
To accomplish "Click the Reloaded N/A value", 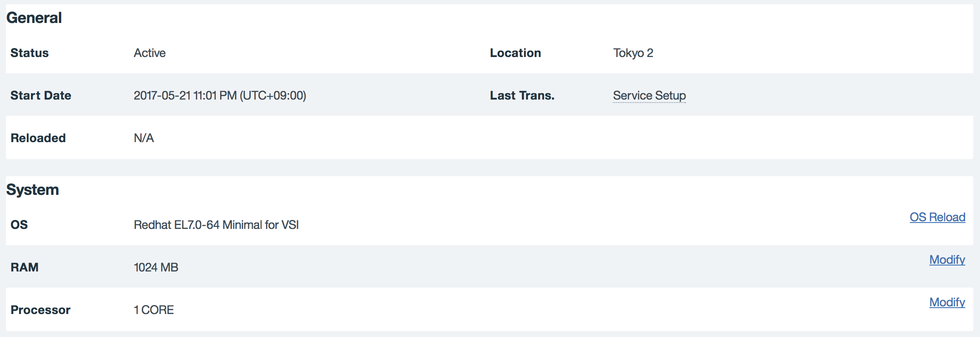I will 144,138.
